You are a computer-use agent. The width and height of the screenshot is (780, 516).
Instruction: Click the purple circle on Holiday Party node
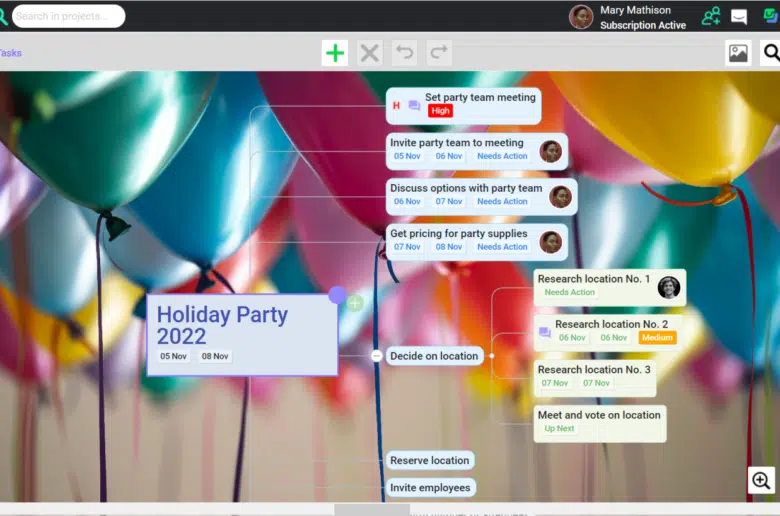[337, 295]
